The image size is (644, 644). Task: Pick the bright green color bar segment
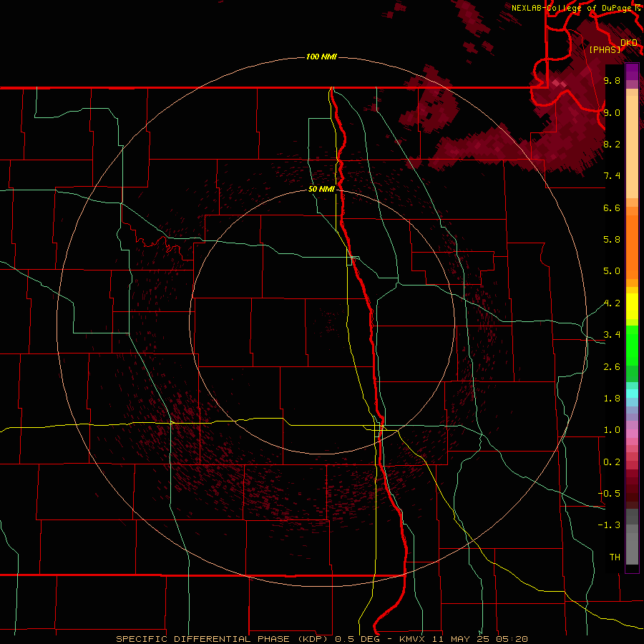pyautogui.click(x=632, y=346)
